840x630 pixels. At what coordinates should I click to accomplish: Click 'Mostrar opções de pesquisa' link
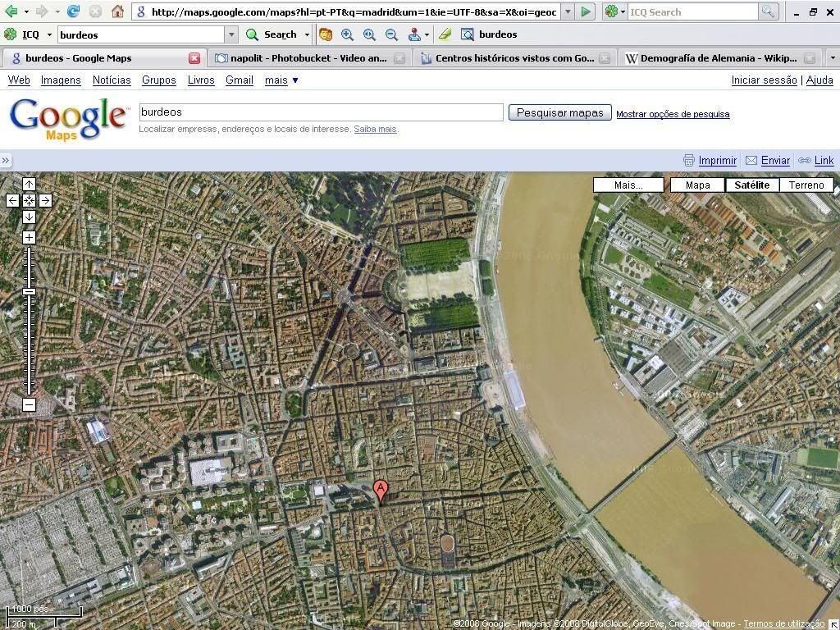click(x=673, y=114)
